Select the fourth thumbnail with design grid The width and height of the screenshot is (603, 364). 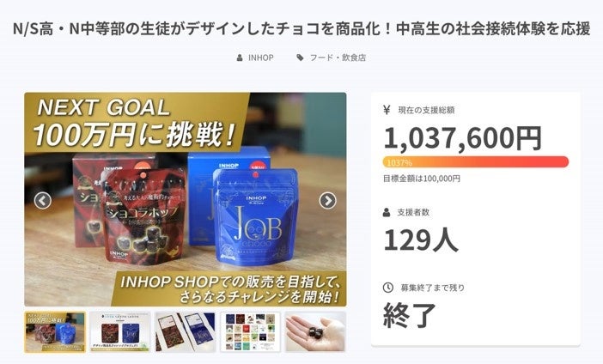[x=250, y=332]
